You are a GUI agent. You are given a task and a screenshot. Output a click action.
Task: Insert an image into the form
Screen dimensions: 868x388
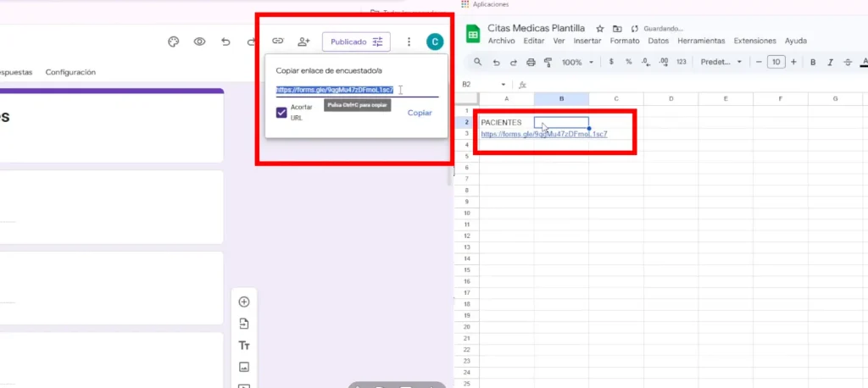point(244,367)
